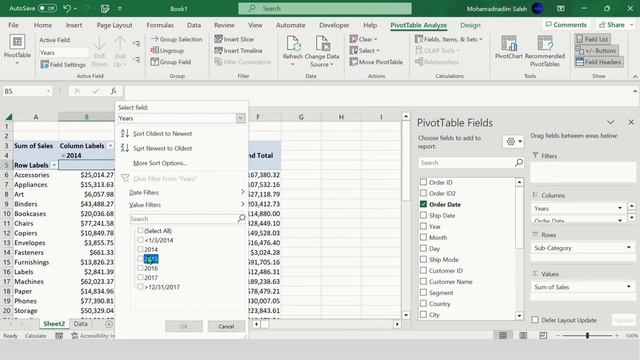Check the <1/3/2014 filter box

coord(140,240)
